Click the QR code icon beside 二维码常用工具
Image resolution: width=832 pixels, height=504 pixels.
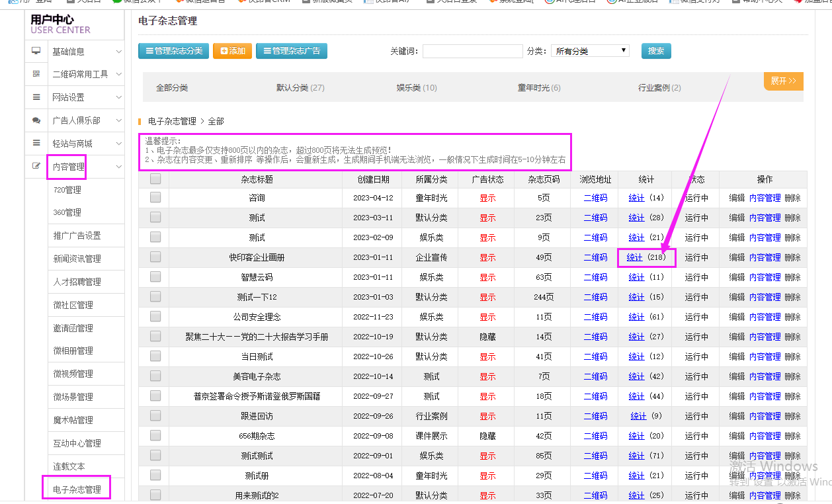click(36, 74)
